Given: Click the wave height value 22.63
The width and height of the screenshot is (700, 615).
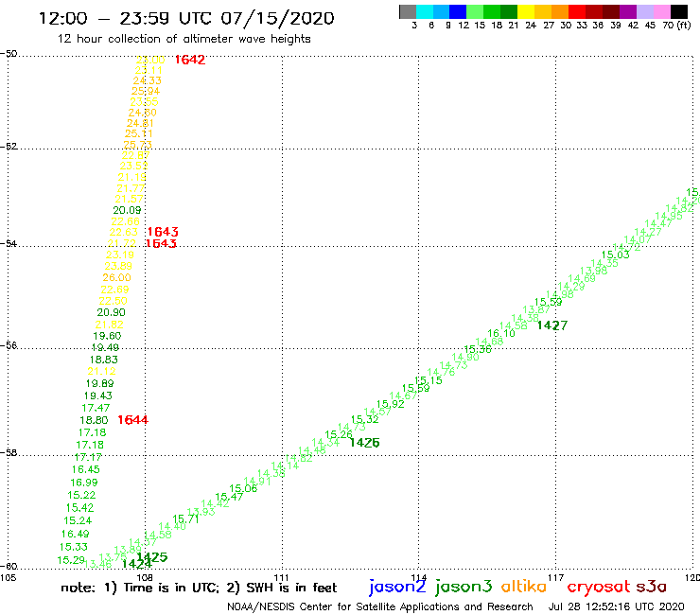Looking at the screenshot, I should 124,232.
